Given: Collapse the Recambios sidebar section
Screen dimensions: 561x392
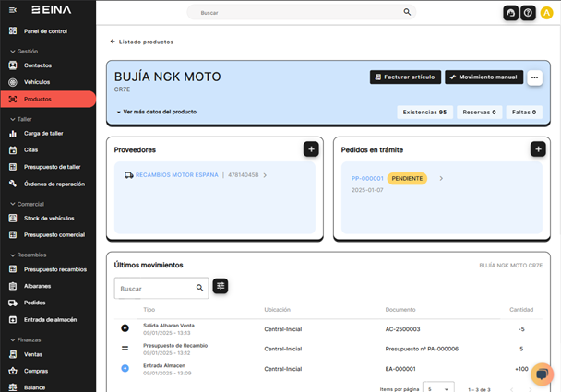Looking at the screenshot, I should tap(13, 255).
